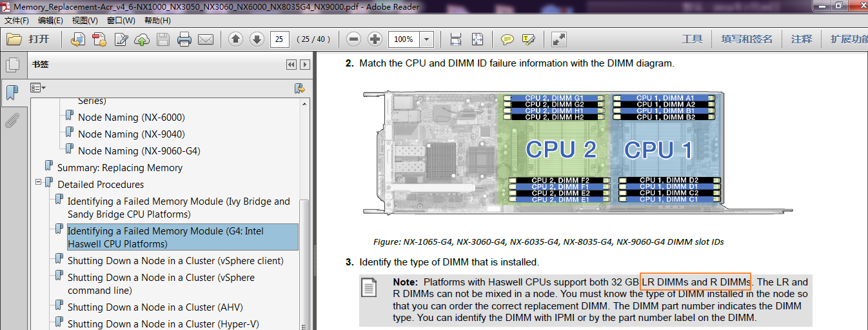Click the find current bookmark icon
Viewport: 868px width, 330px height.
click(299, 88)
